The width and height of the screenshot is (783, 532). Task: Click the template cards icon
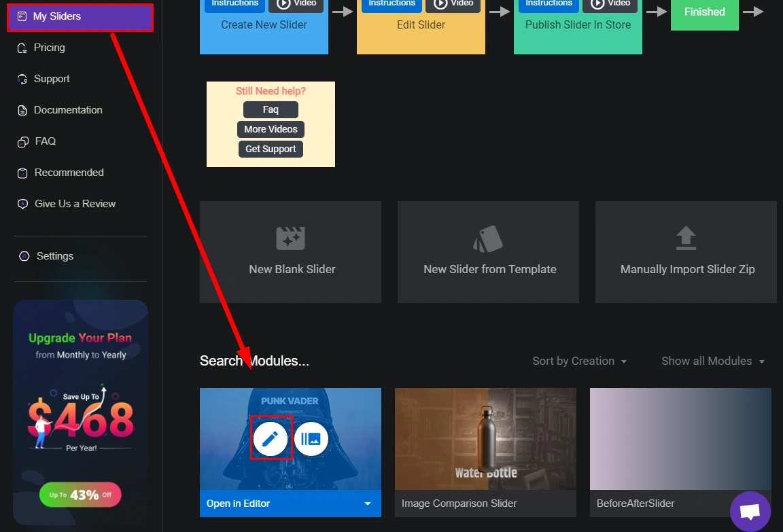click(x=488, y=238)
